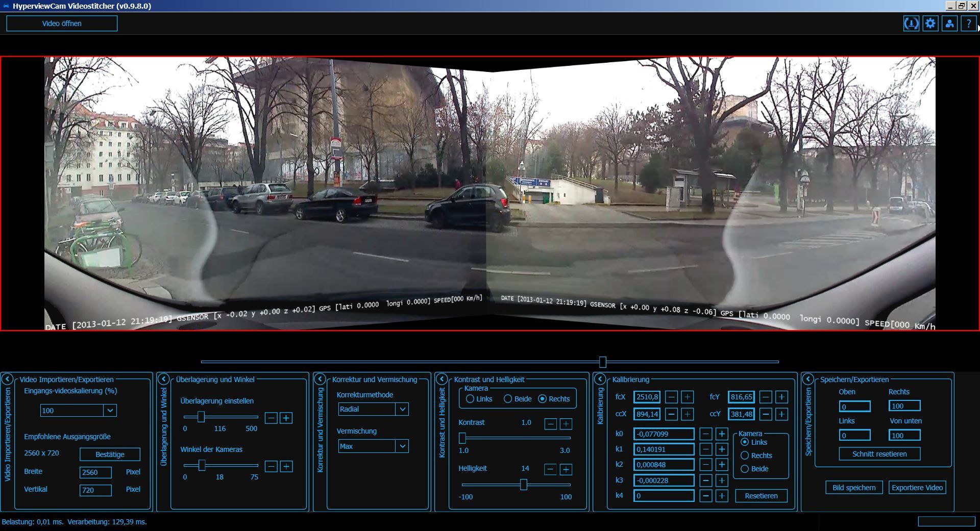Collapse Korrektur und Vermischung panel arrow

point(320,379)
